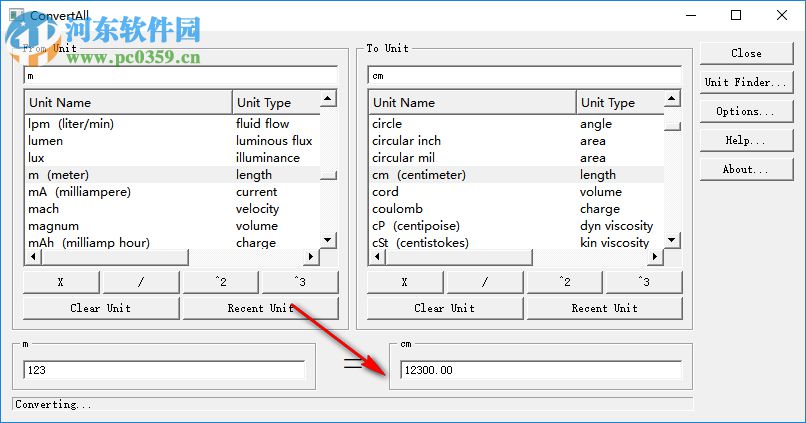Screen dimensions: 806x423
Task: Click the m value field showing 123
Action: click(x=164, y=370)
